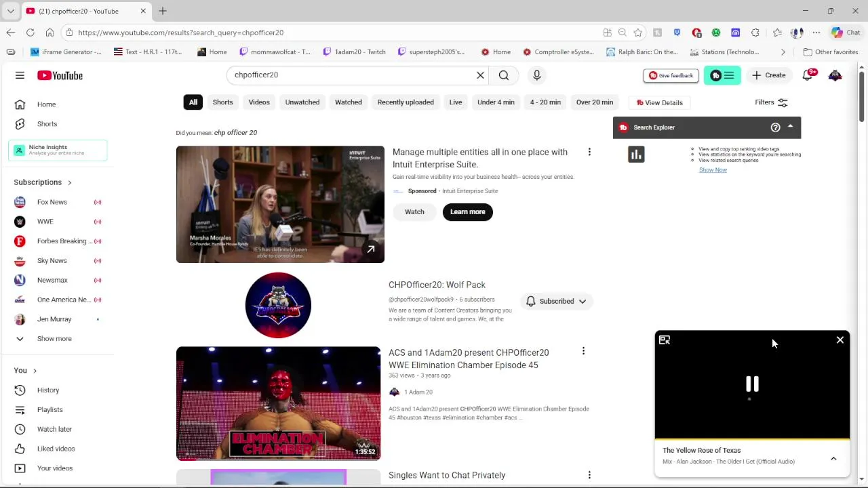Filter results by Under 4 min
This screenshot has height=488, width=868.
[496, 102]
